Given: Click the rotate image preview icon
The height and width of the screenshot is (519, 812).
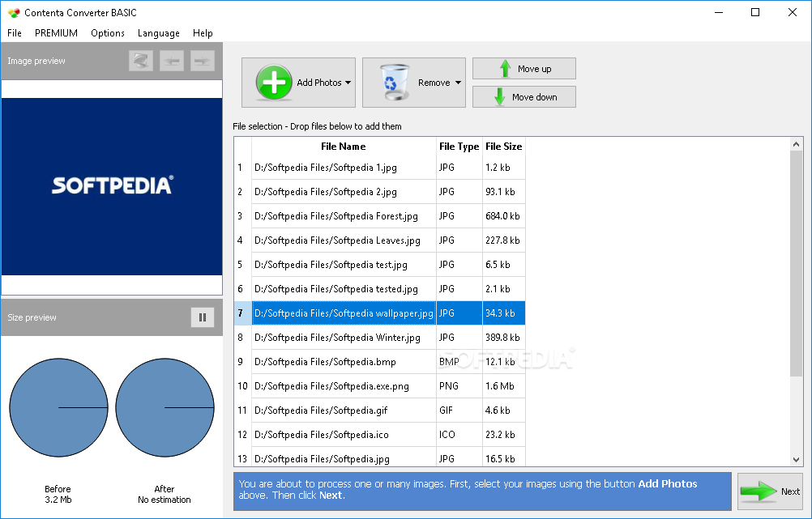Looking at the screenshot, I should click(x=141, y=61).
